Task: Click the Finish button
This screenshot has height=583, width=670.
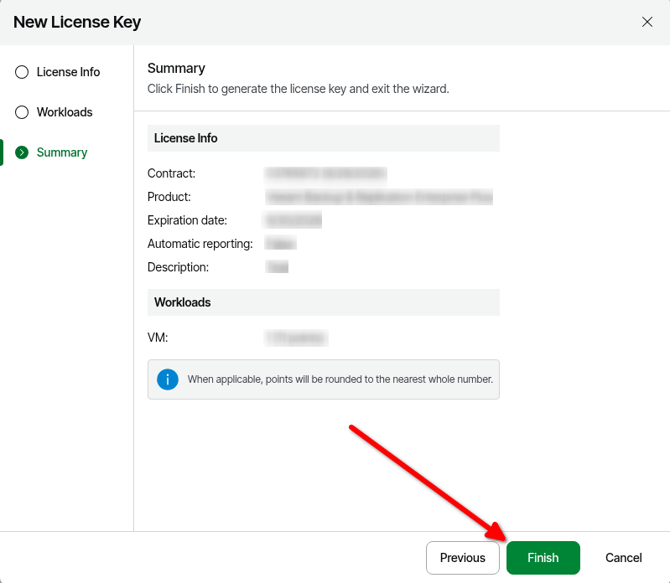Action: tap(543, 558)
